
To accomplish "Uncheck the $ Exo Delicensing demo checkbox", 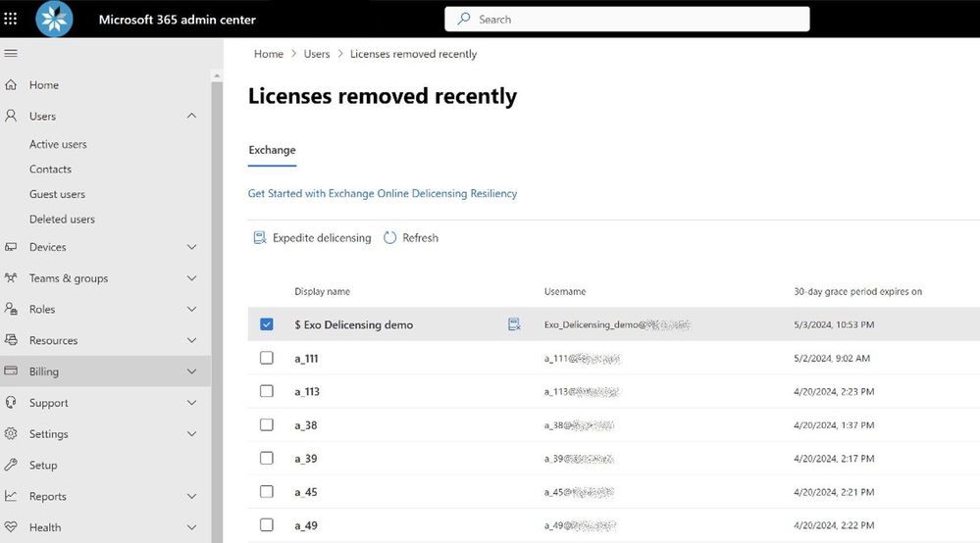I will [x=267, y=324].
